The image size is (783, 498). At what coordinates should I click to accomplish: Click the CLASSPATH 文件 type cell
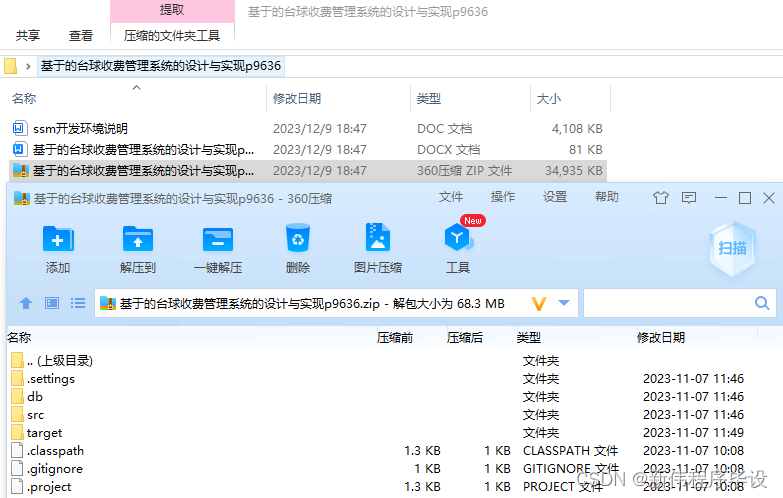coord(570,451)
